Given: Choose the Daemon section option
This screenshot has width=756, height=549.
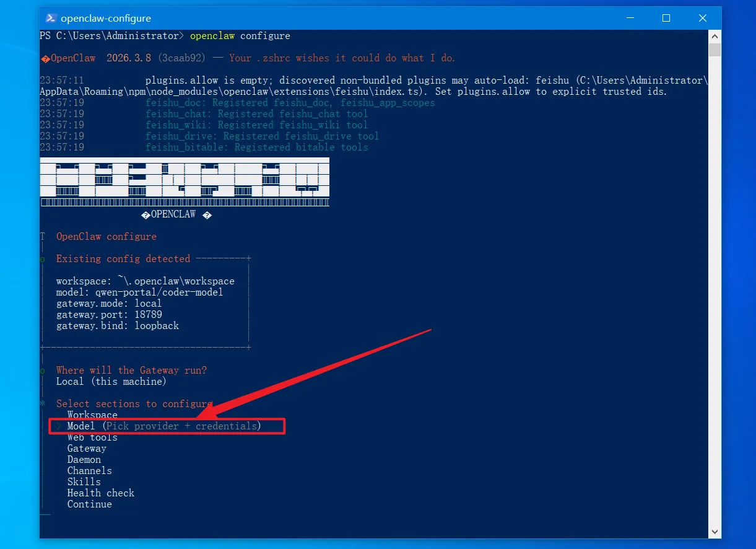Looking at the screenshot, I should 84,459.
